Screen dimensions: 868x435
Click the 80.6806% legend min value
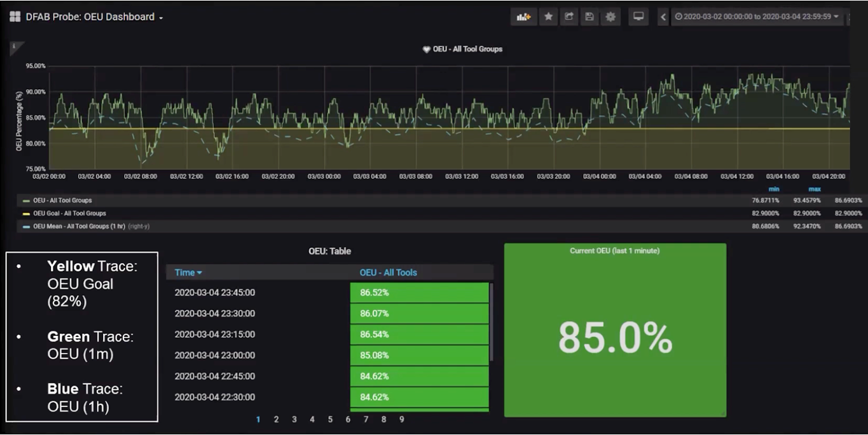coord(766,226)
